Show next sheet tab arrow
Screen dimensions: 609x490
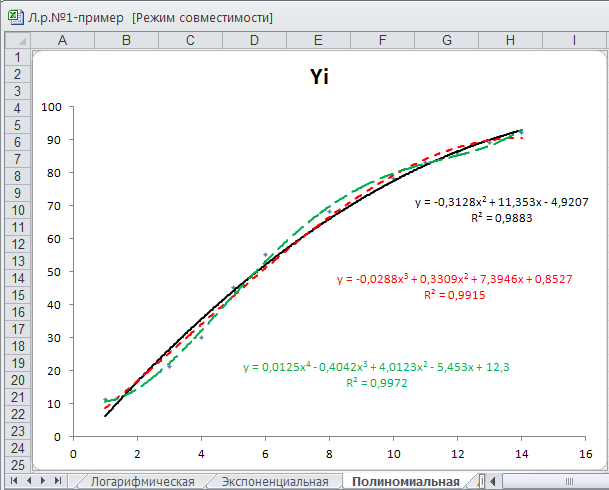(x=43, y=481)
